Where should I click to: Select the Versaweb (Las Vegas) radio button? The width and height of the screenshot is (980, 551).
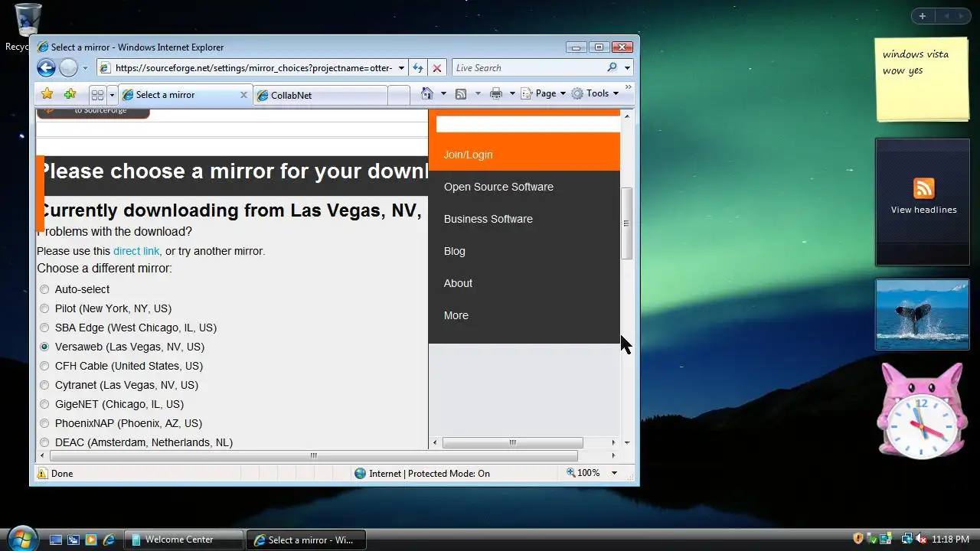tap(44, 347)
